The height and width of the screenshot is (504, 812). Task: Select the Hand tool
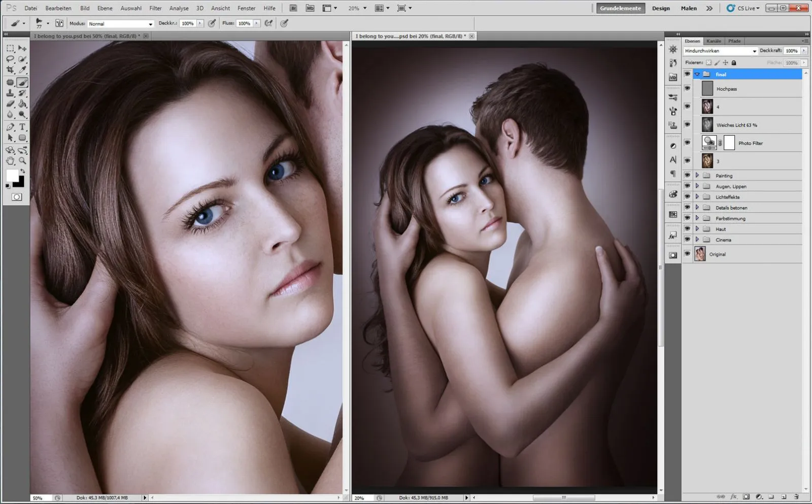point(10,161)
